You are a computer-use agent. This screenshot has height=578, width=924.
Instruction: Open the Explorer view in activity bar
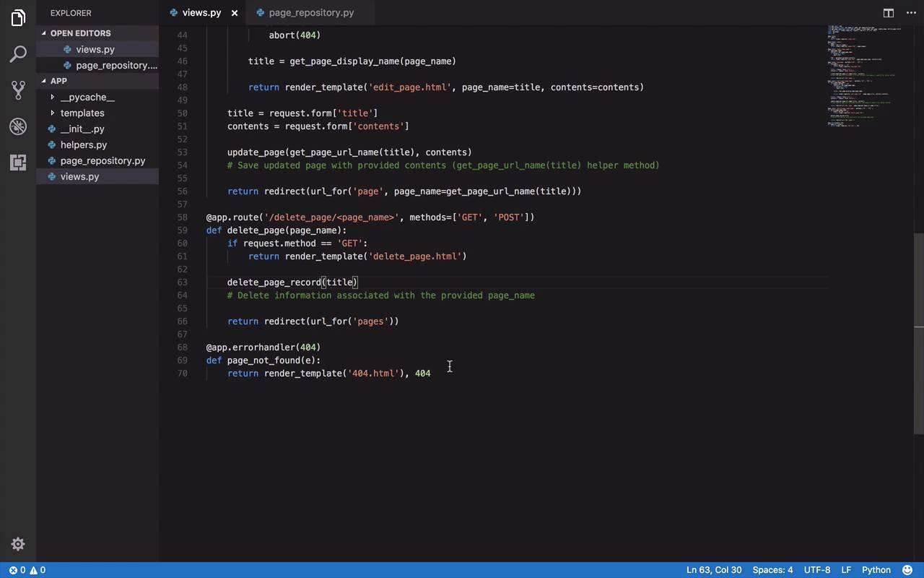[x=18, y=17]
